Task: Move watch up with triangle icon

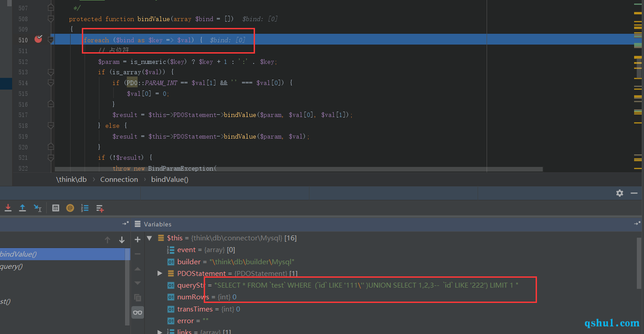Action: [x=138, y=269]
